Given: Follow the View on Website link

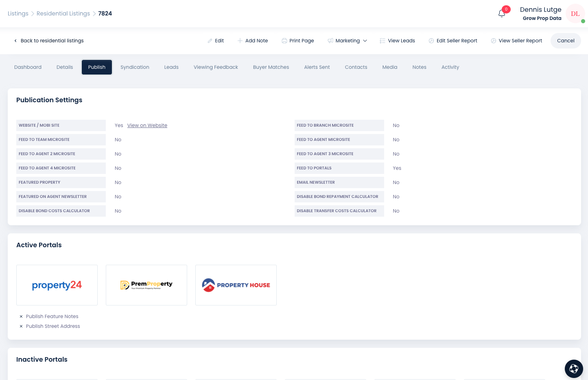Looking at the screenshot, I should tap(147, 125).
